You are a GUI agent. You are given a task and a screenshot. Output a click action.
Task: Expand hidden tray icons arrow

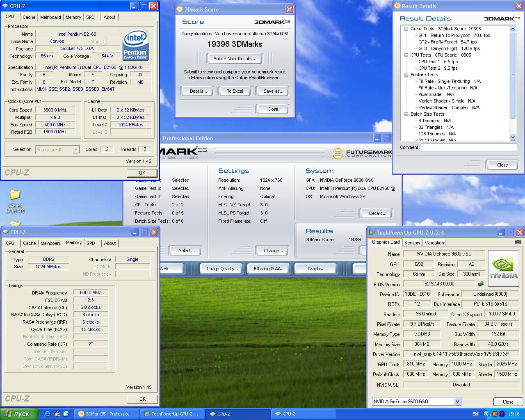(x=486, y=414)
